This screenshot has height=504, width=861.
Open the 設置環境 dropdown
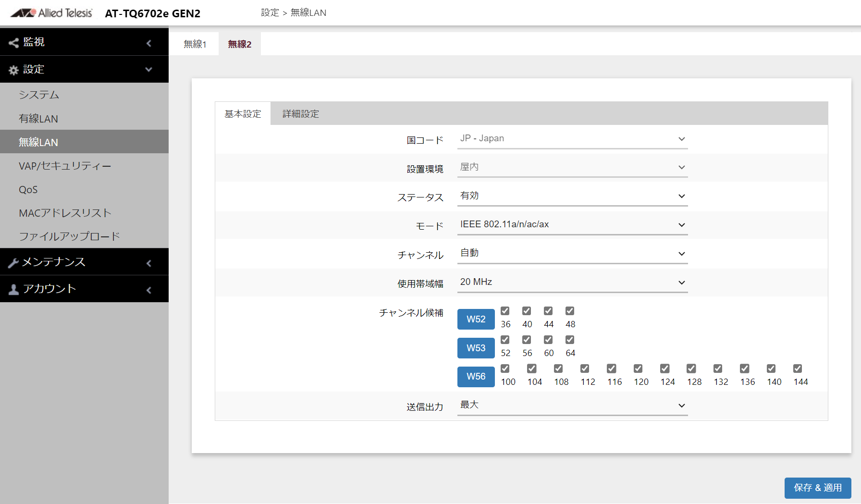[x=572, y=167]
